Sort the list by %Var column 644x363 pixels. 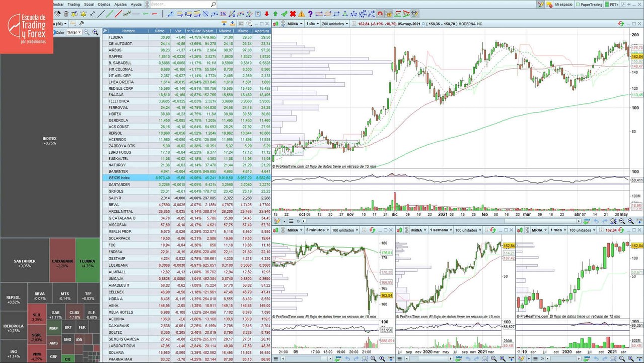click(x=194, y=31)
